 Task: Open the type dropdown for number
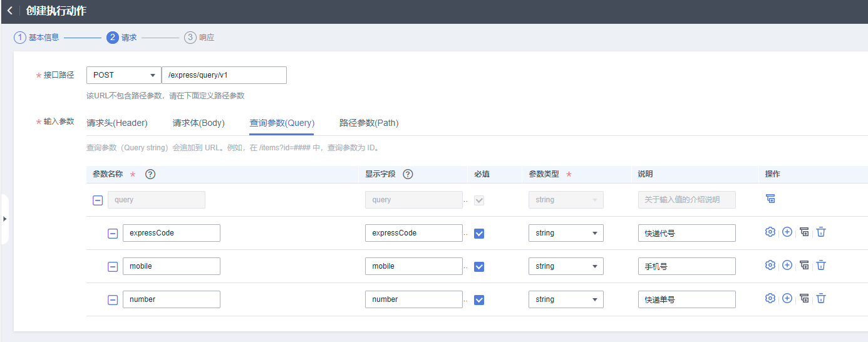tap(566, 299)
